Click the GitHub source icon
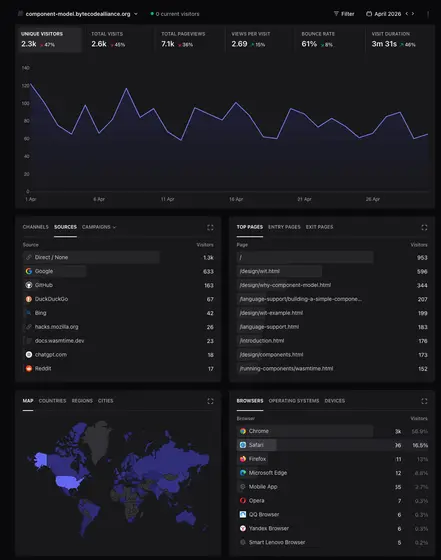 (x=29, y=285)
